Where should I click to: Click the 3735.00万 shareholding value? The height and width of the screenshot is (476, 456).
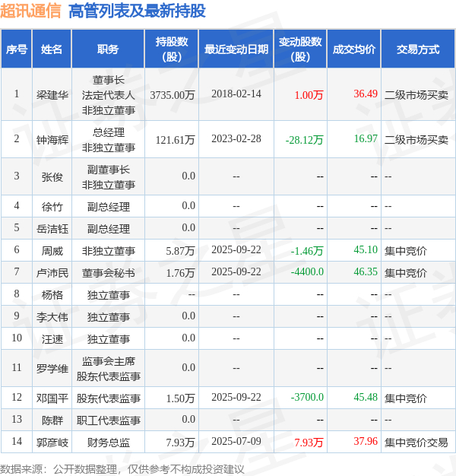coord(172,95)
